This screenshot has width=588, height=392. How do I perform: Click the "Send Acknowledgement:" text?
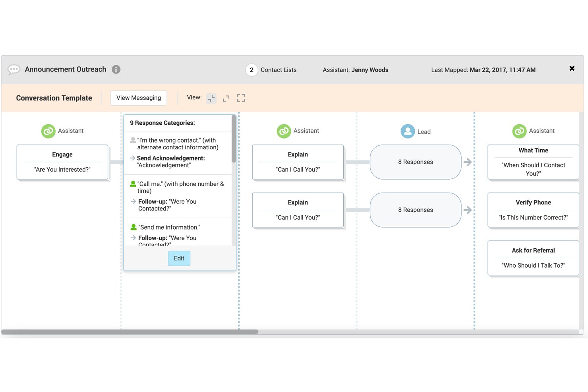tap(171, 158)
